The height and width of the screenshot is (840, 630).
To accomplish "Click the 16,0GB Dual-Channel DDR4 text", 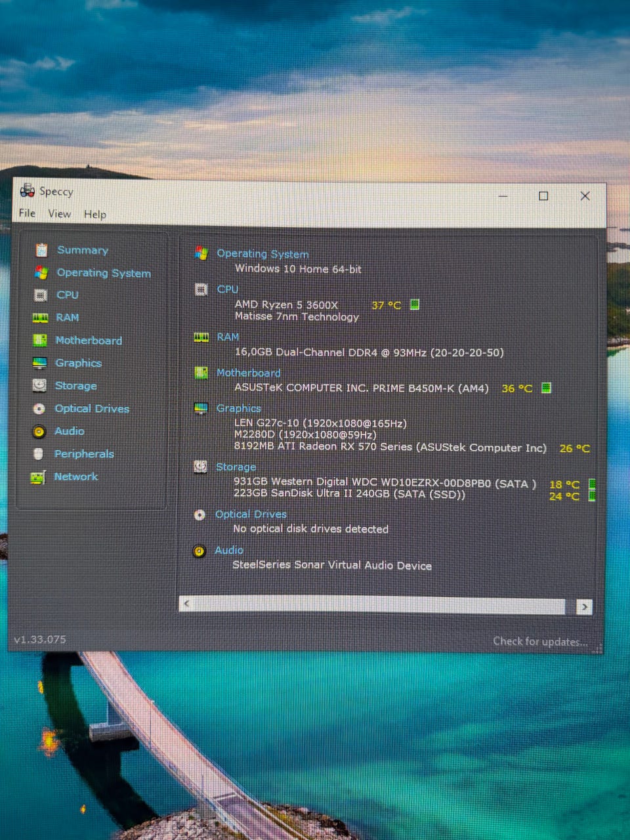I will coord(369,352).
